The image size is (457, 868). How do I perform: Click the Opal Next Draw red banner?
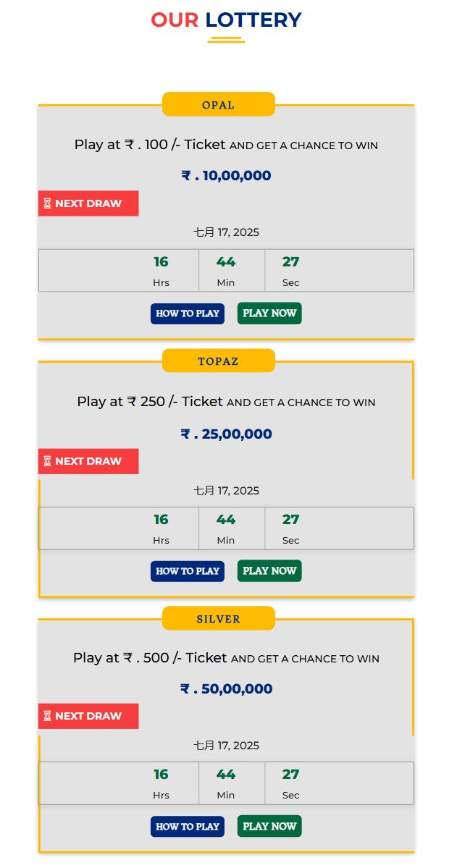tap(88, 203)
